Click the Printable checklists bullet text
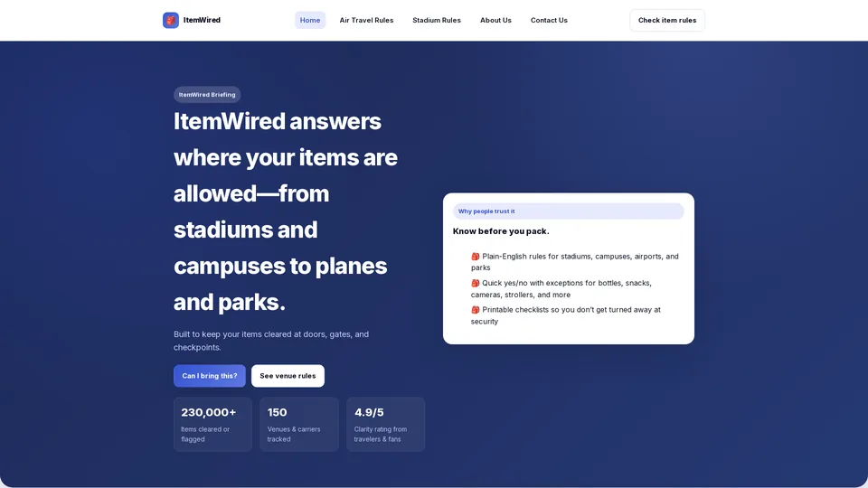Viewport: 868px width, 488px height. pyautogui.click(x=566, y=315)
